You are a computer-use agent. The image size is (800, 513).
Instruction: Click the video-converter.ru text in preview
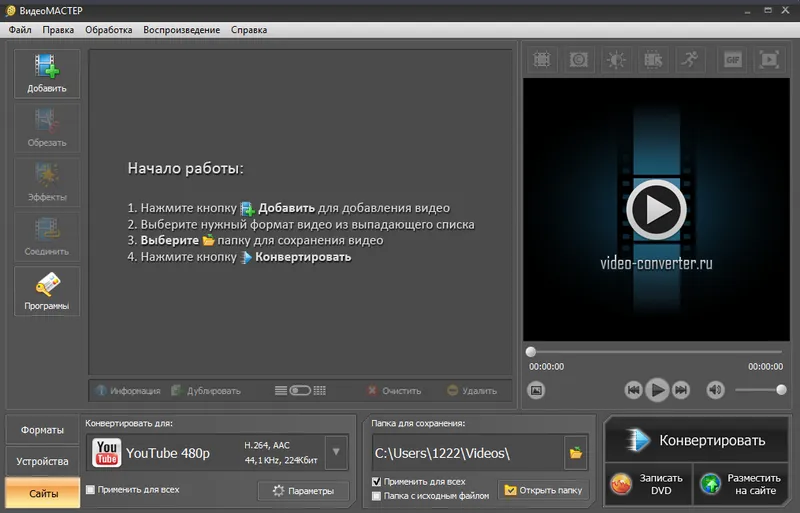click(656, 263)
